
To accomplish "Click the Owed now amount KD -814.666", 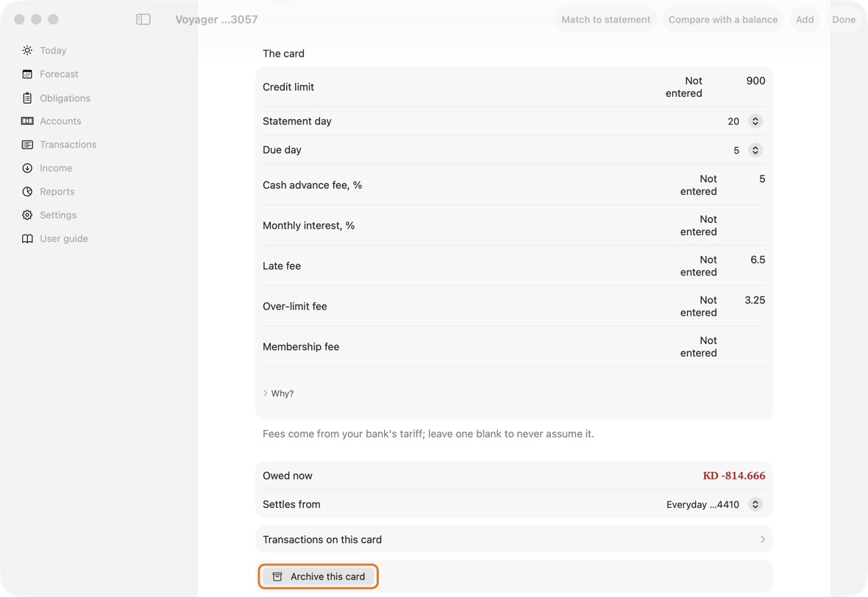I will pyautogui.click(x=734, y=476).
